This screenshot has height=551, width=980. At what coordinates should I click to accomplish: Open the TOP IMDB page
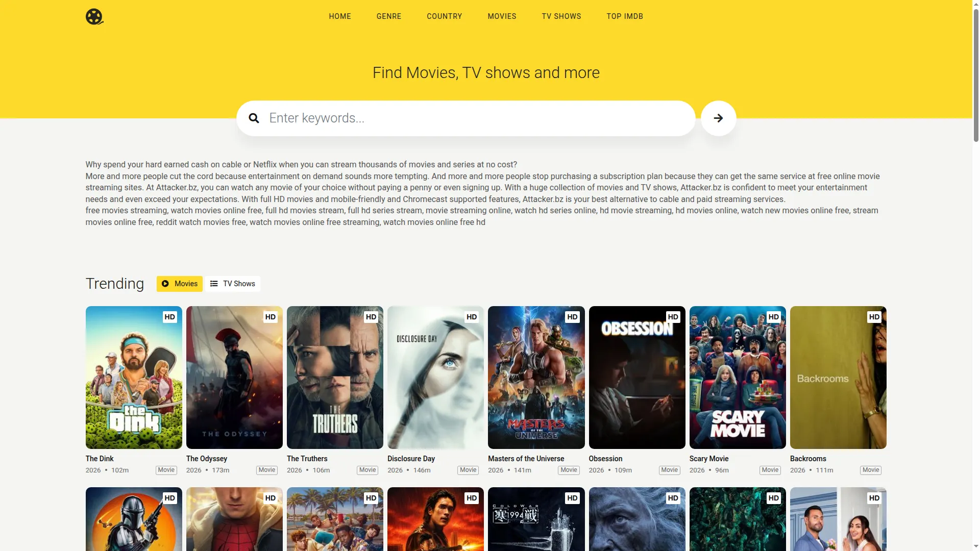click(625, 16)
